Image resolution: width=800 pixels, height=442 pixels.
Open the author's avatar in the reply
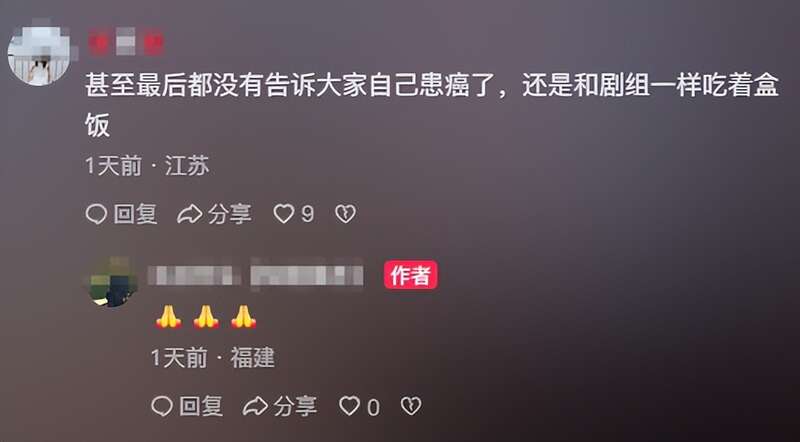(113, 282)
